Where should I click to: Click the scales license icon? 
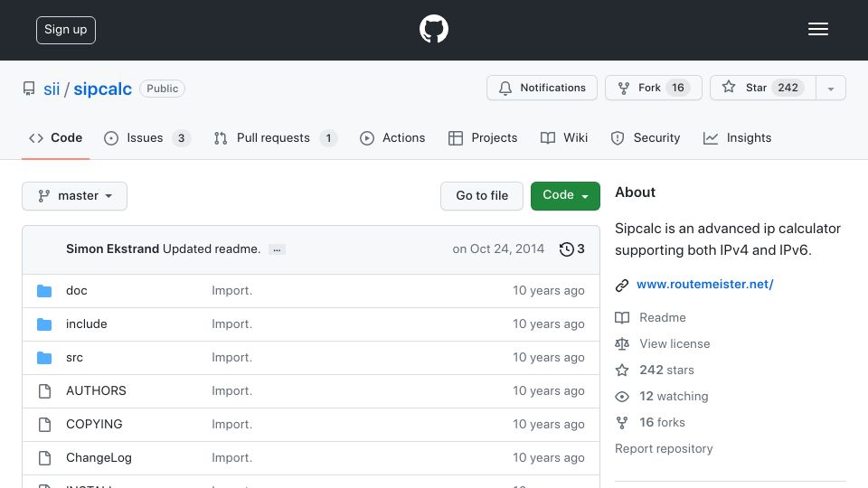(x=622, y=344)
